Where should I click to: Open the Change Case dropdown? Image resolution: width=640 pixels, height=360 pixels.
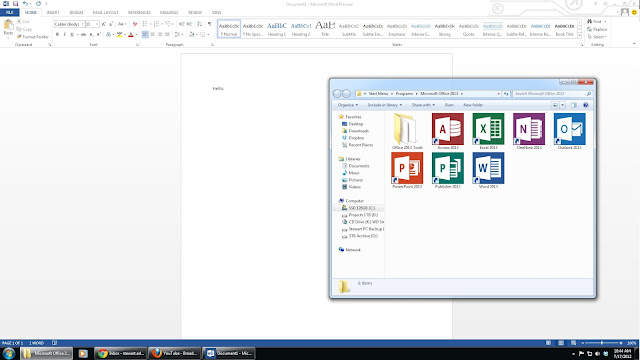click(x=122, y=24)
